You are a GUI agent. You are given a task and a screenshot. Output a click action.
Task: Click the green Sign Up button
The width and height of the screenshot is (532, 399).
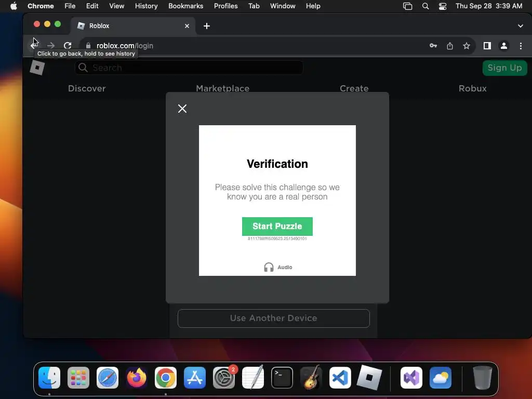coord(504,68)
